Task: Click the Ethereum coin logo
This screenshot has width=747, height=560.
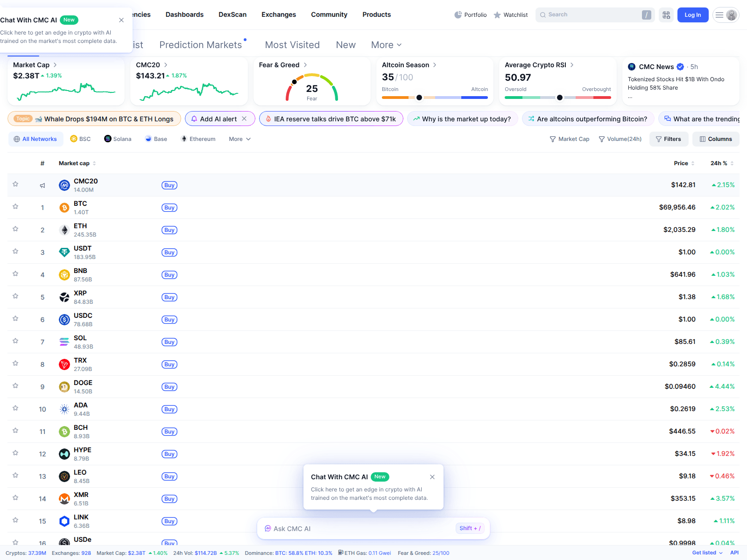Action: (64, 230)
